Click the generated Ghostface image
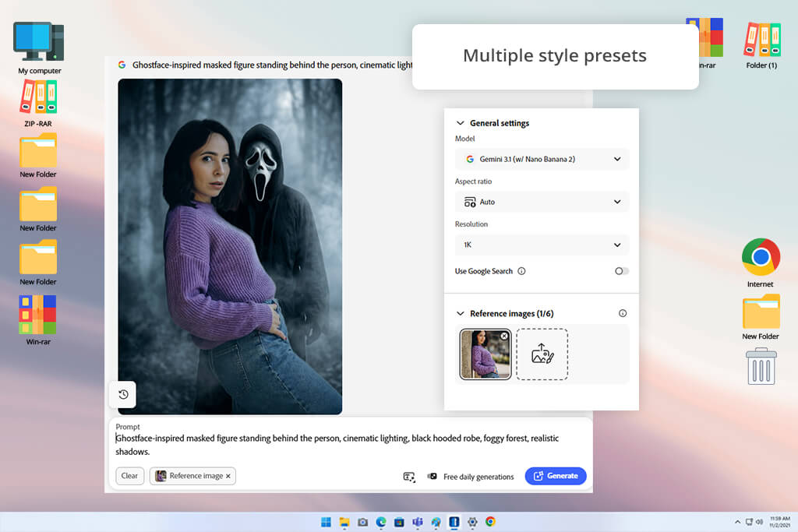Image resolution: width=798 pixels, height=532 pixels. [x=230, y=247]
